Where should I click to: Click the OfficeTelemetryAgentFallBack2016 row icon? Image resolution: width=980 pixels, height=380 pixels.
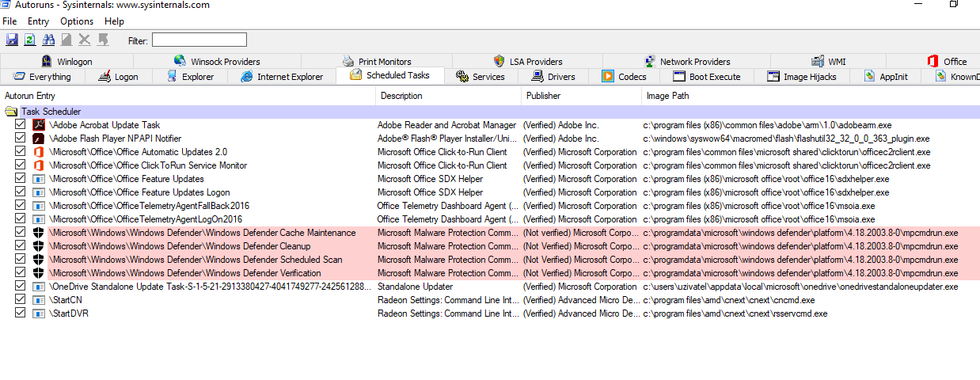click(x=39, y=206)
